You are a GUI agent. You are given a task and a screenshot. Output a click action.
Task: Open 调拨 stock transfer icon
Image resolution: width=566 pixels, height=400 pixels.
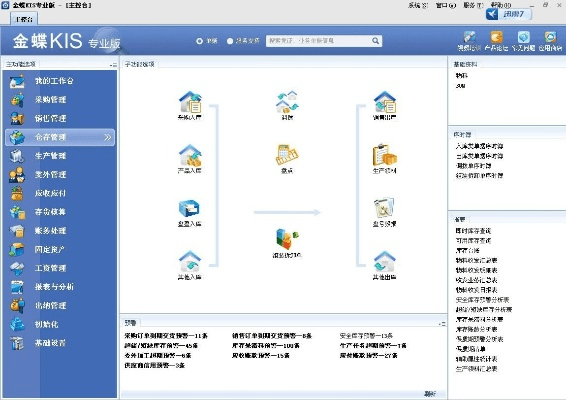287,105
